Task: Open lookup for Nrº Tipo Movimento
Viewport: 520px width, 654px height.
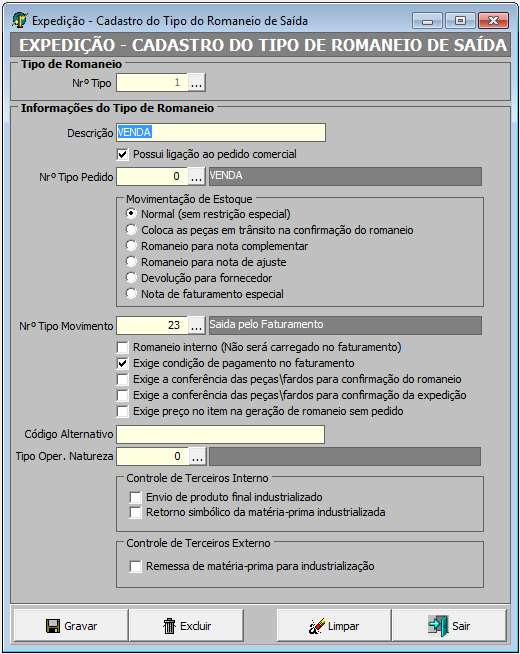Action: click(196, 325)
